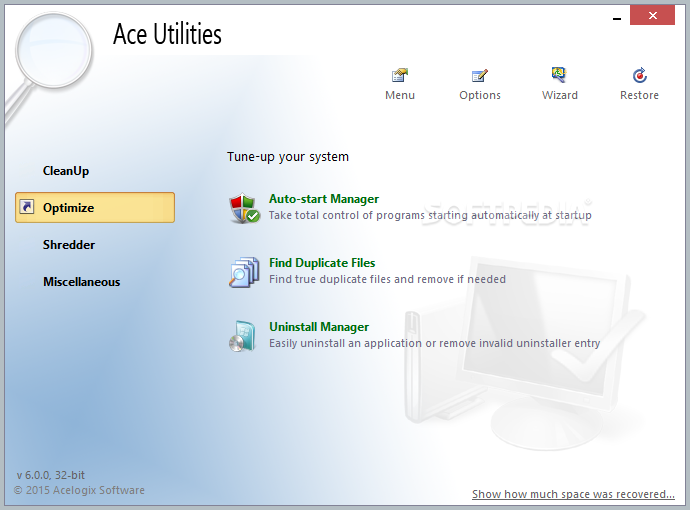690x510 pixels.
Task: Open the Options icon with pencil
Action: (x=480, y=76)
